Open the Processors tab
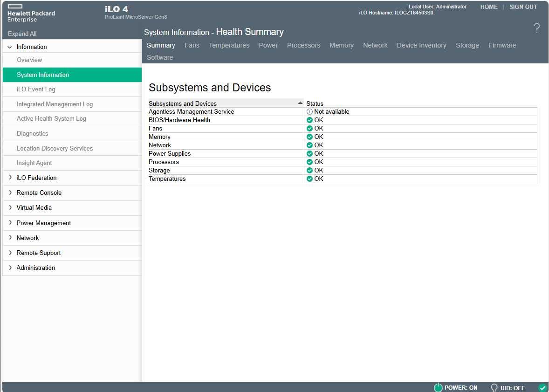 click(x=303, y=45)
